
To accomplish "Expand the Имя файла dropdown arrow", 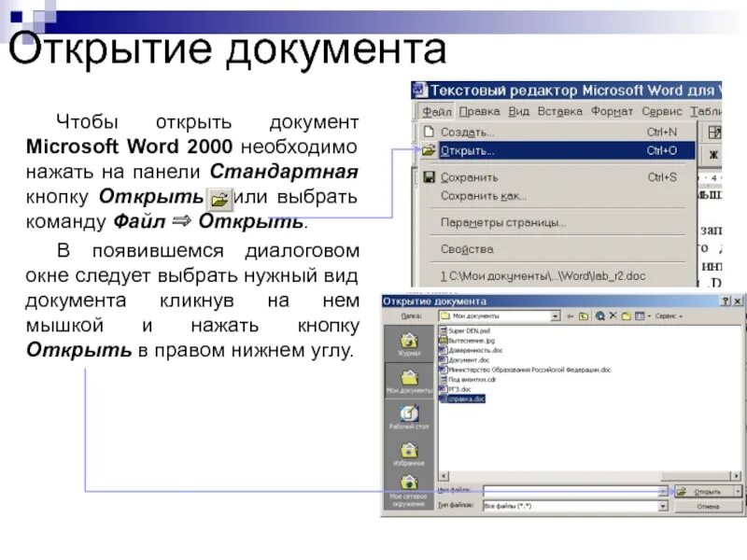I will (663, 492).
